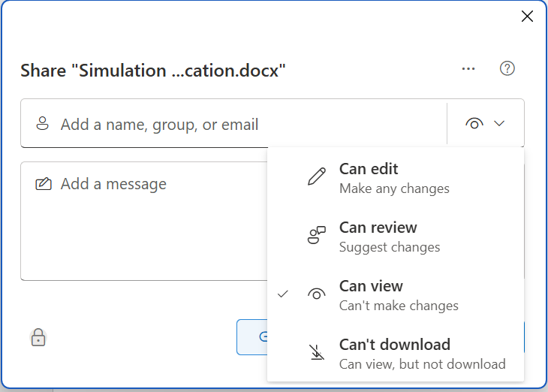Image resolution: width=548 pixels, height=392 pixels.
Task: Click the Can review comment bubbles icon
Action: pyautogui.click(x=317, y=236)
